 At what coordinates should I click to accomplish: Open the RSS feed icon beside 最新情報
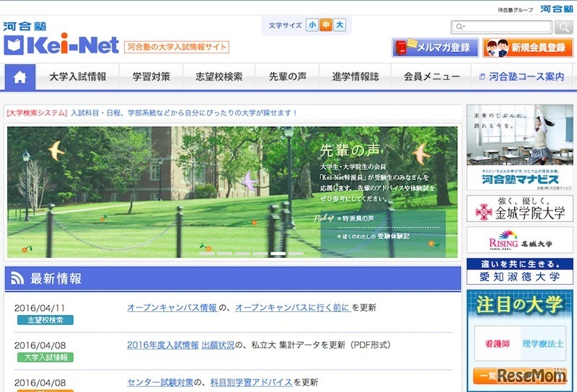(x=17, y=278)
